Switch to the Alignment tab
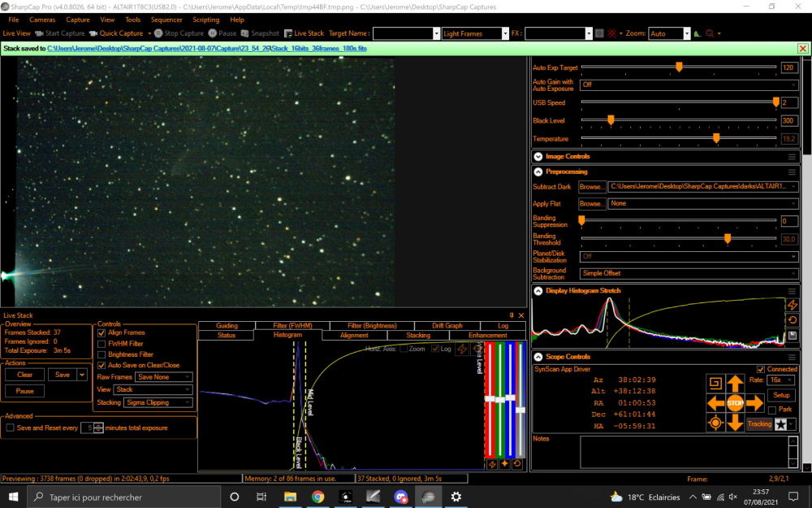This screenshot has width=812, height=508. click(354, 335)
